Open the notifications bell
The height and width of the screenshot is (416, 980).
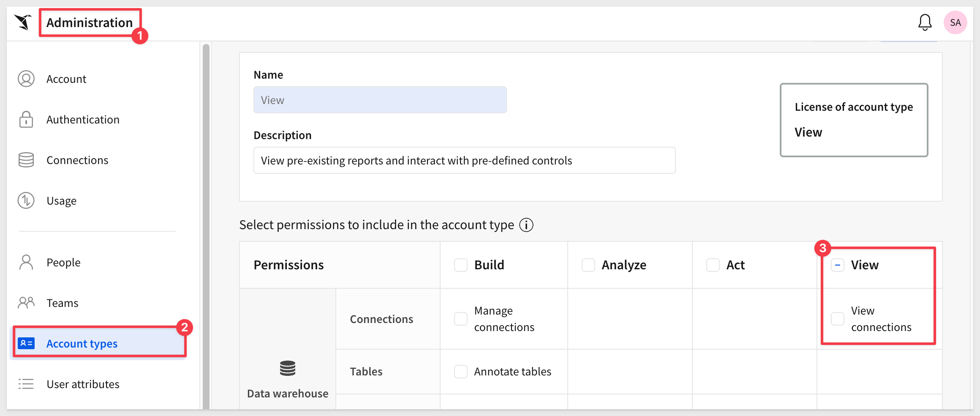(925, 22)
